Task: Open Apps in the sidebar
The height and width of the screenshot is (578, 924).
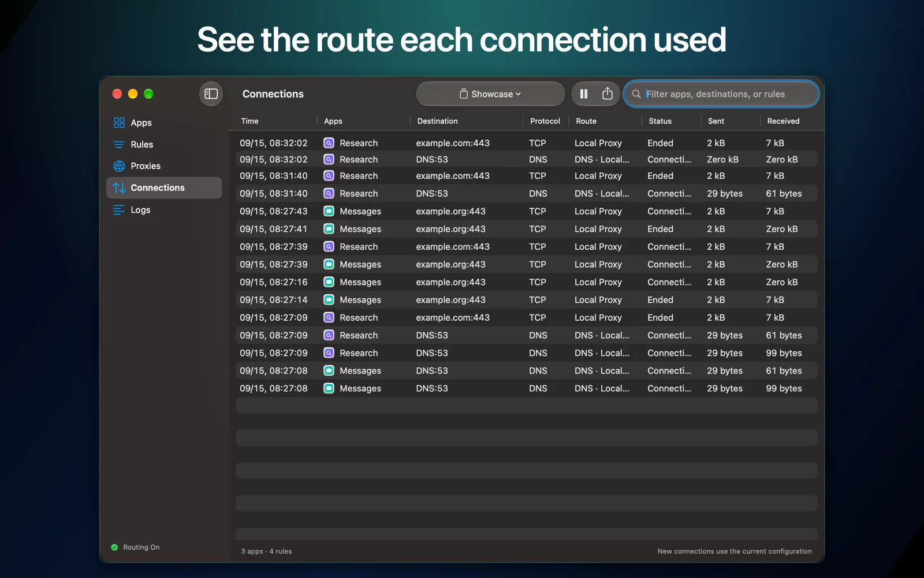Action: click(x=164, y=123)
